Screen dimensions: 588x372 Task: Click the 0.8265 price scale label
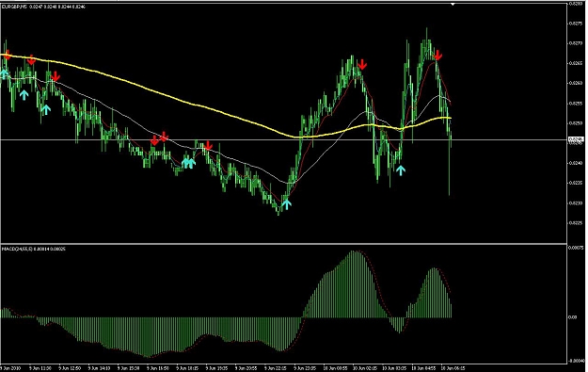coord(576,63)
